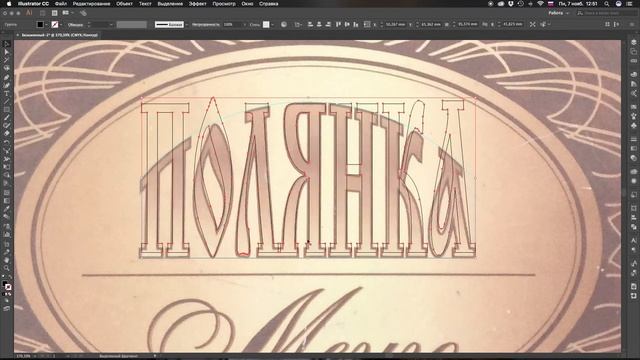Open the Справка menu
Image resolution: width=640 pixels, height=360 pixels.
(269, 4)
